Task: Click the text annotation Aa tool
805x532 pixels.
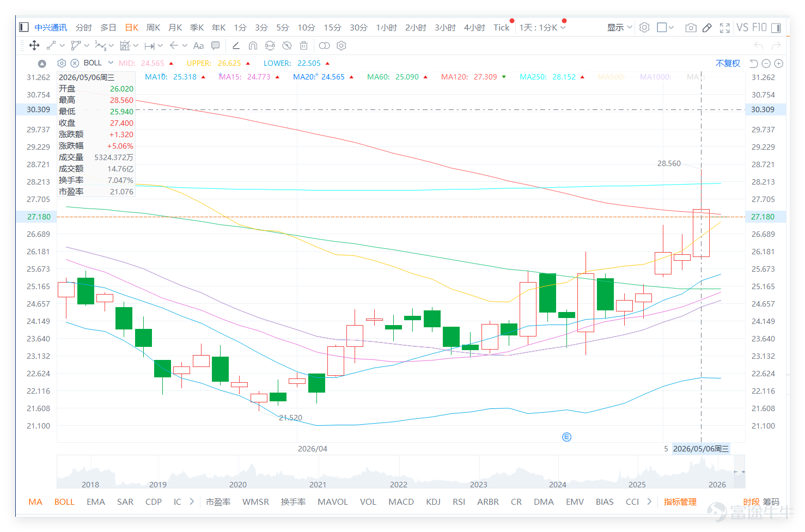Action: [198, 46]
